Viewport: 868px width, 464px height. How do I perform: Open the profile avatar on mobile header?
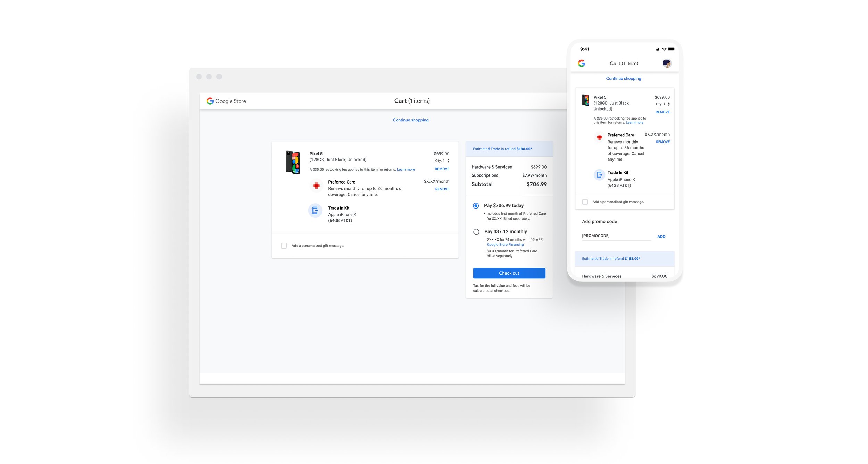(x=667, y=63)
